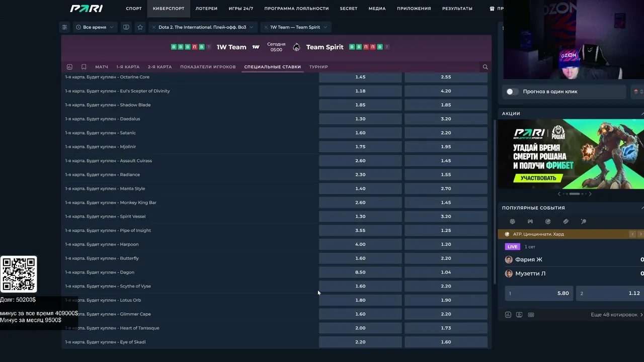The width and height of the screenshot is (644, 362).
Task: Click the row label Будет куплен - Eye of Skadi
Action: click(x=106, y=342)
